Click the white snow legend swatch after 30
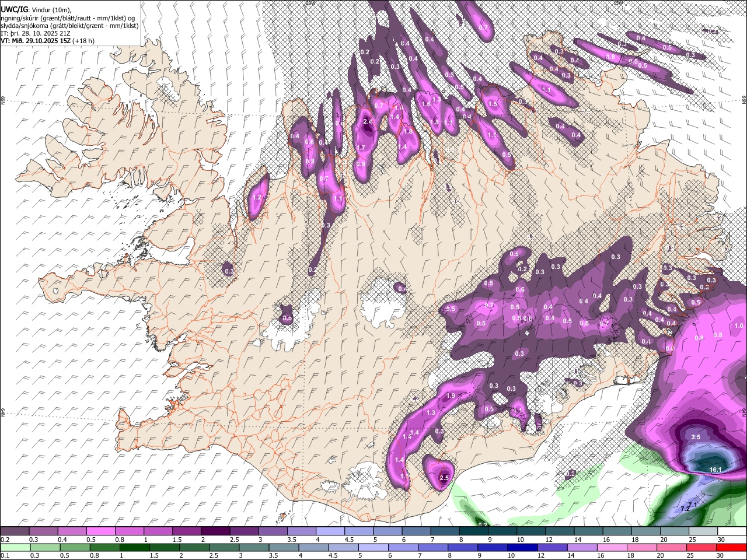The image size is (747, 560). click(x=732, y=531)
